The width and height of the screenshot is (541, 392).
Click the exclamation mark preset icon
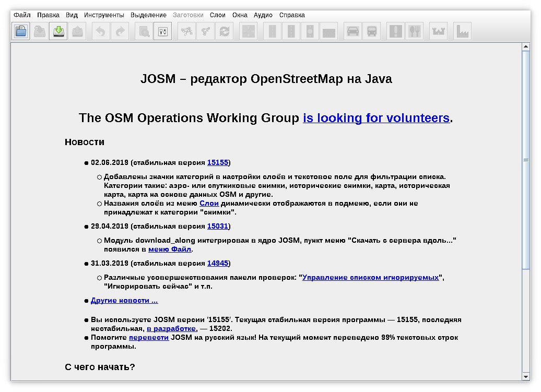(395, 31)
